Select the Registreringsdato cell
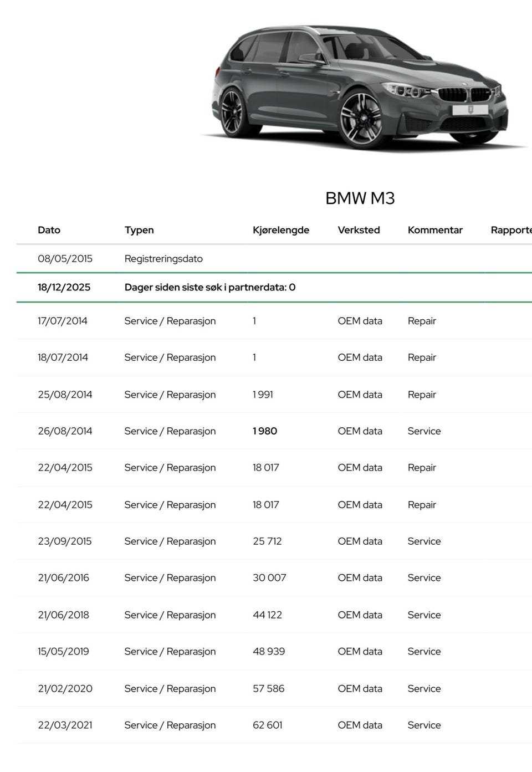 pyautogui.click(x=163, y=259)
